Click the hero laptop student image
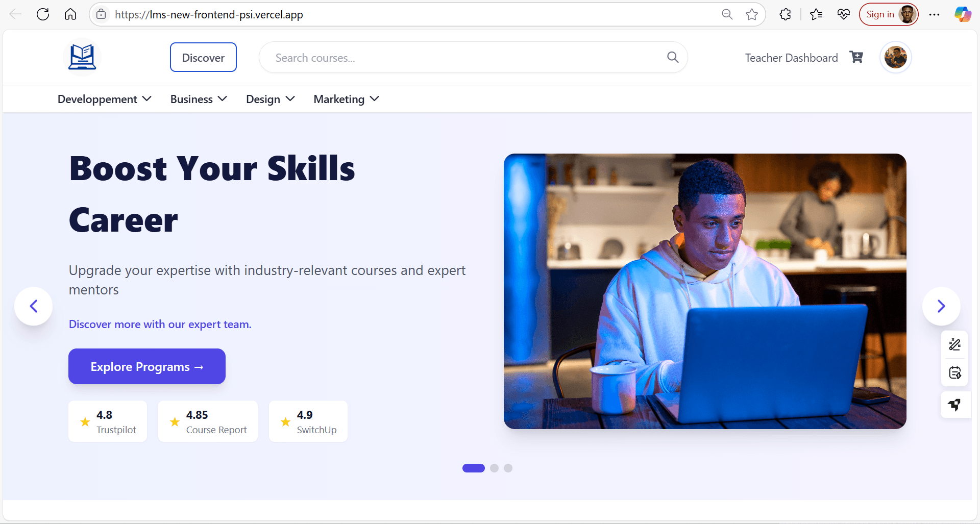Image resolution: width=980 pixels, height=524 pixels. coord(705,291)
